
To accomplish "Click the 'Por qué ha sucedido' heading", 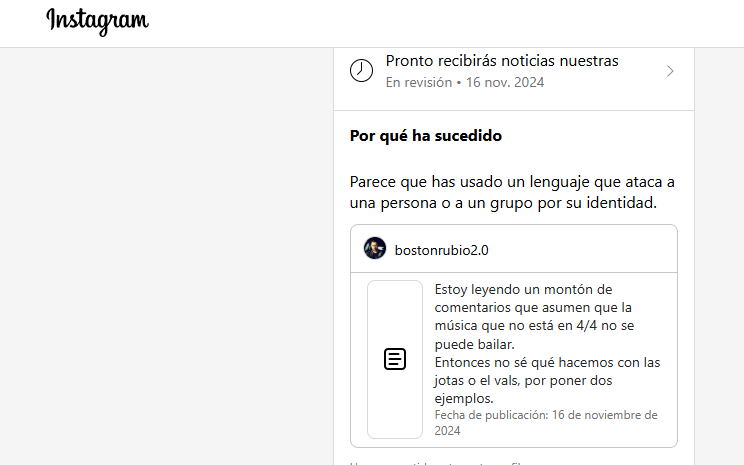I will coord(426,136).
